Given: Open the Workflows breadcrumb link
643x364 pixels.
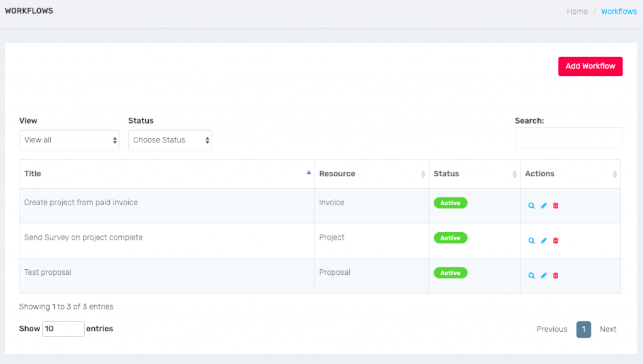Looking at the screenshot, I should point(619,11).
